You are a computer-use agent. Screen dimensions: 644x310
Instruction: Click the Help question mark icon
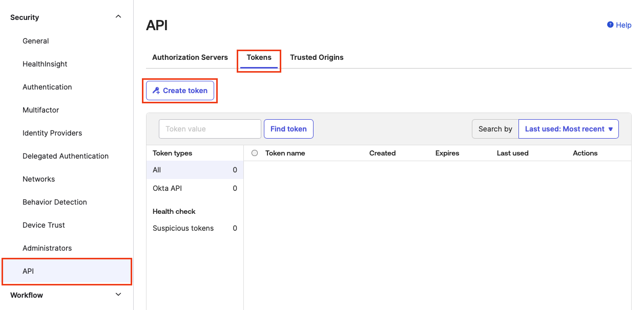(610, 25)
